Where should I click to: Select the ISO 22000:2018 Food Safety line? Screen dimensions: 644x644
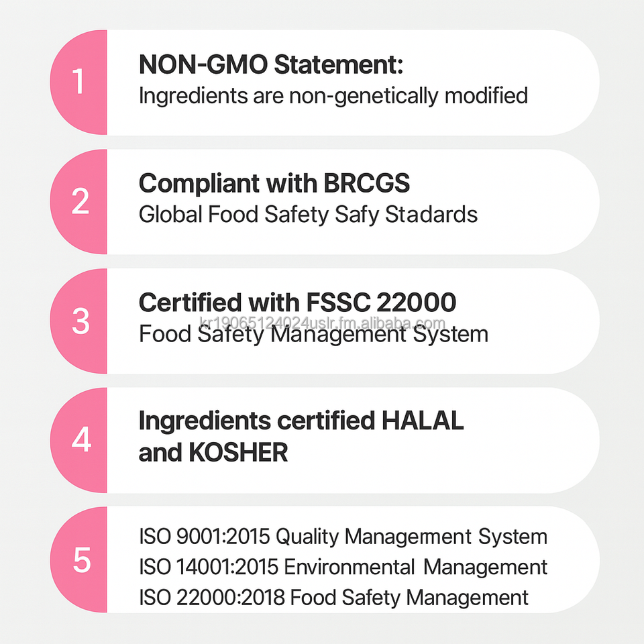(333, 597)
